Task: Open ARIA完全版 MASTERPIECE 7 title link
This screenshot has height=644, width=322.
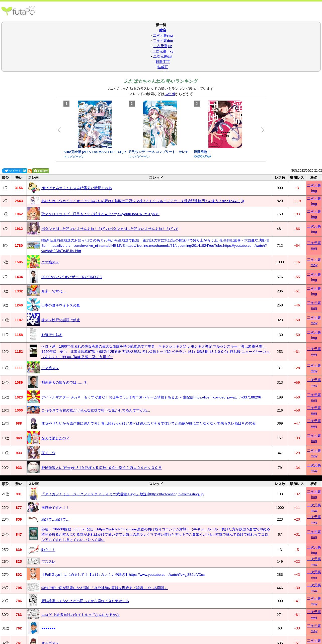Action: tap(95, 152)
